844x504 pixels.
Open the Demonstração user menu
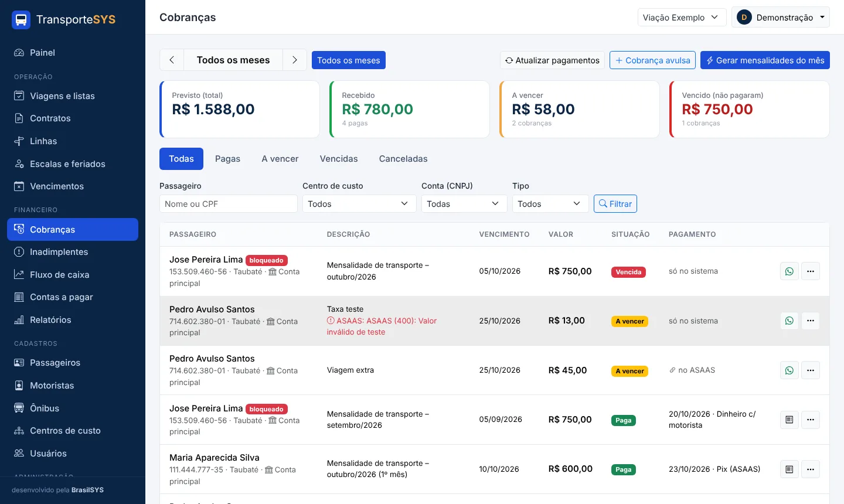click(781, 17)
